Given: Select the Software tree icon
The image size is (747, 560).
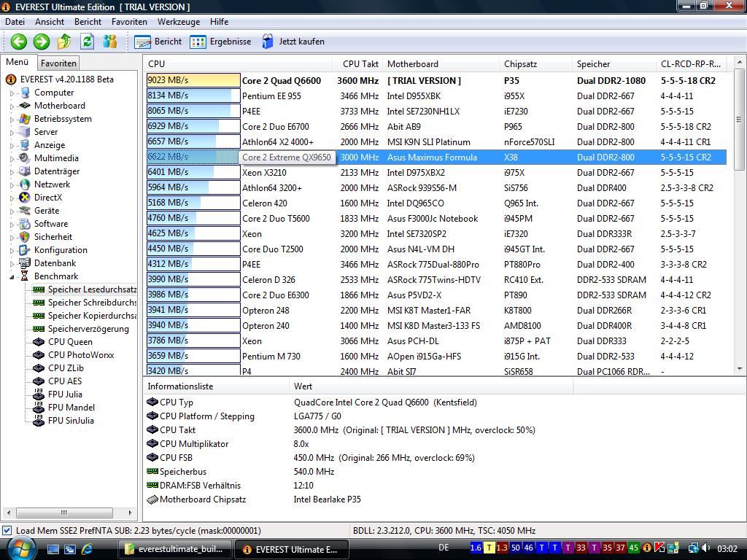Looking at the screenshot, I should point(25,224).
